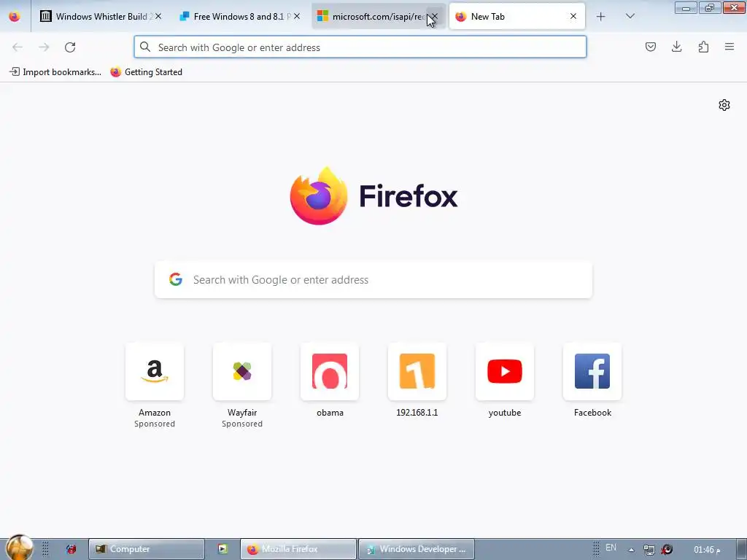747x560 pixels.
Task: Open the Extensions puzzle icon
Action: [x=703, y=47]
